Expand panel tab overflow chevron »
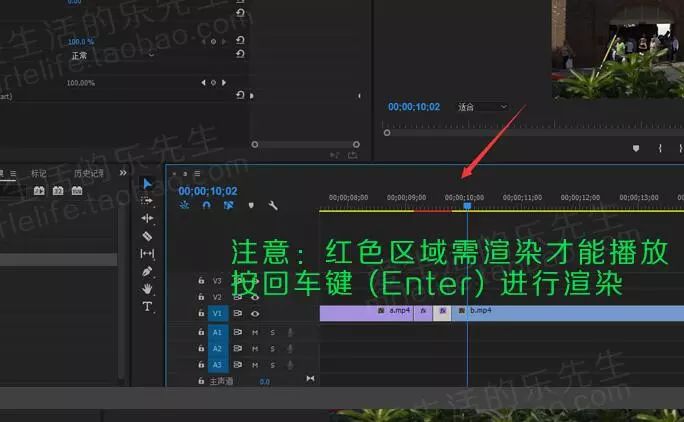Image resolution: width=684 pixels, height=422 pixels. 123,173
